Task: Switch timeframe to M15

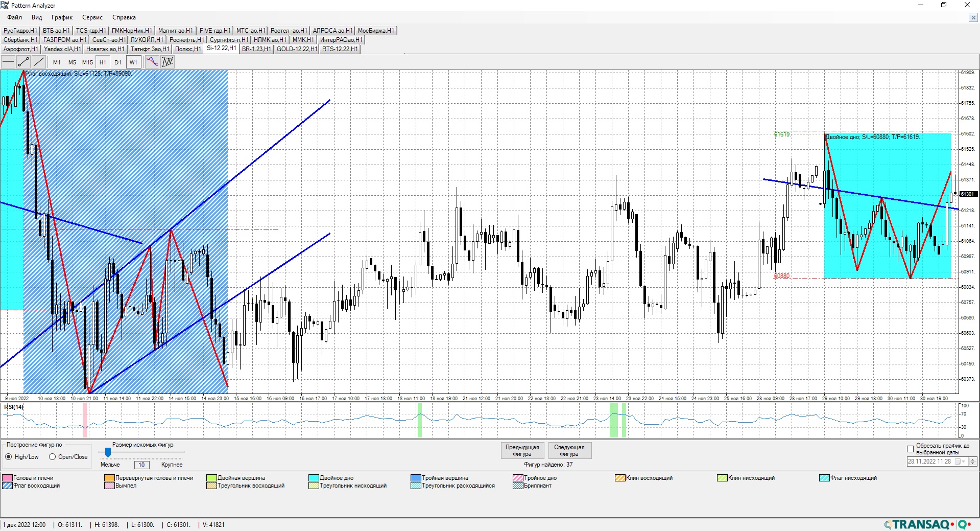Action: (x=87, y=62)
